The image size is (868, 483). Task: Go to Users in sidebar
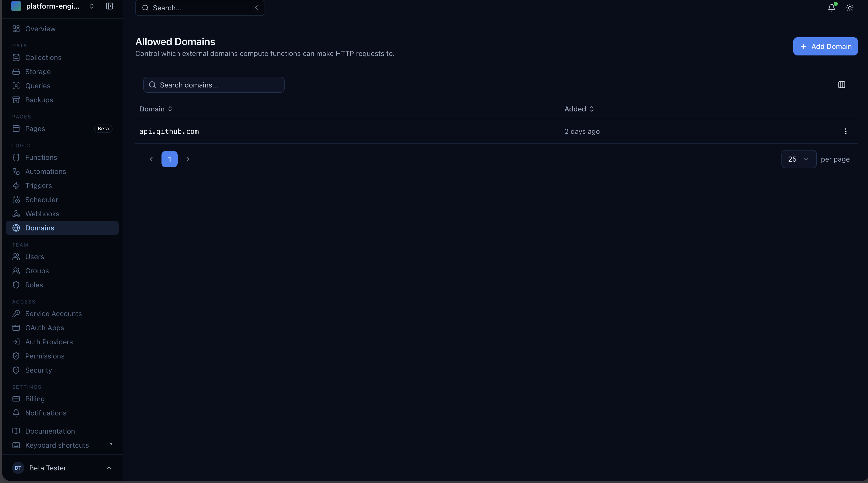62,257
